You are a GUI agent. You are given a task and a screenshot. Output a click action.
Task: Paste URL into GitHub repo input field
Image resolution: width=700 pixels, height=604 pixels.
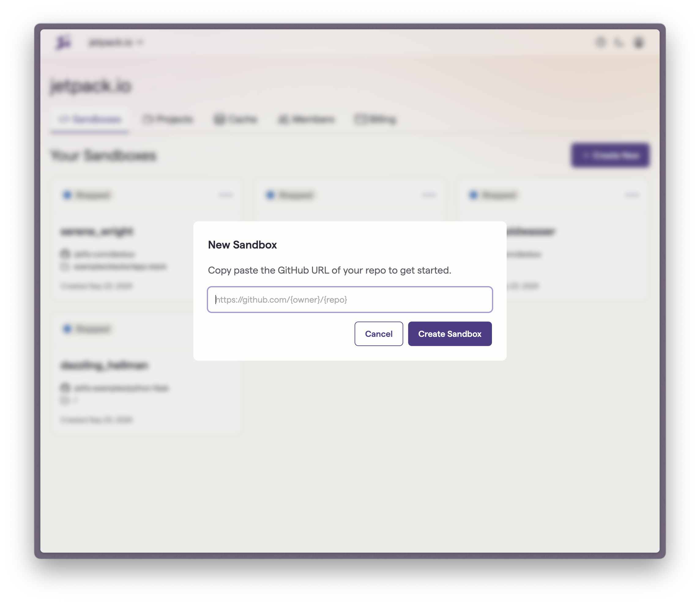point(349,299)
